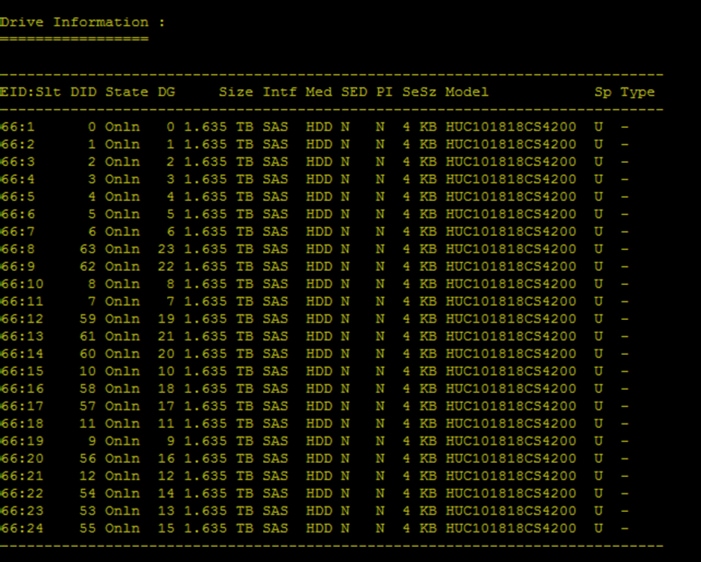This screenshot has width=701, height=562.
Task: Select slot entry '66:16'
Action: [x=21, y=389]
